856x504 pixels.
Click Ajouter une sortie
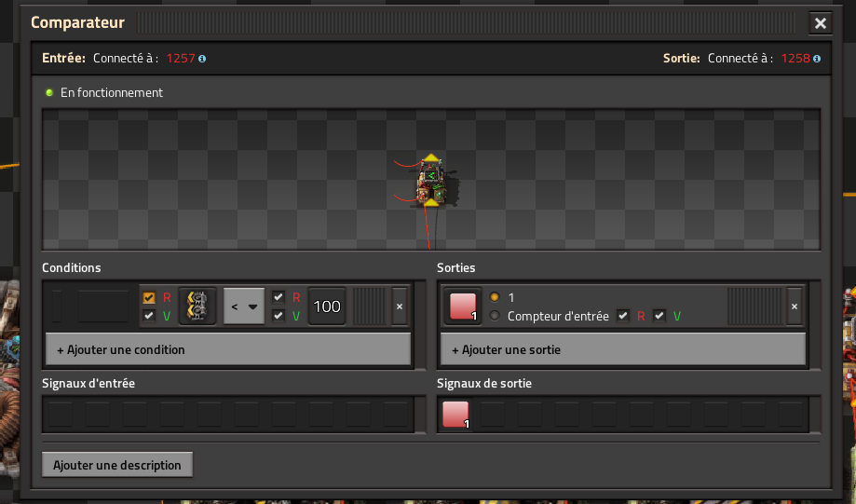click(x=622, y=349)
